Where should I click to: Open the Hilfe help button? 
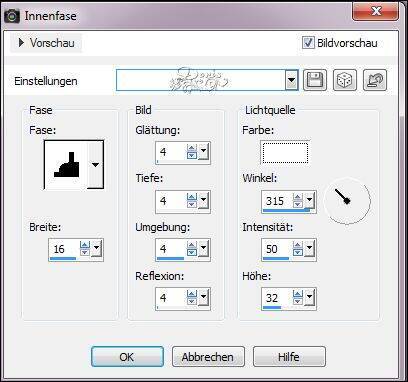pos(289,357)
